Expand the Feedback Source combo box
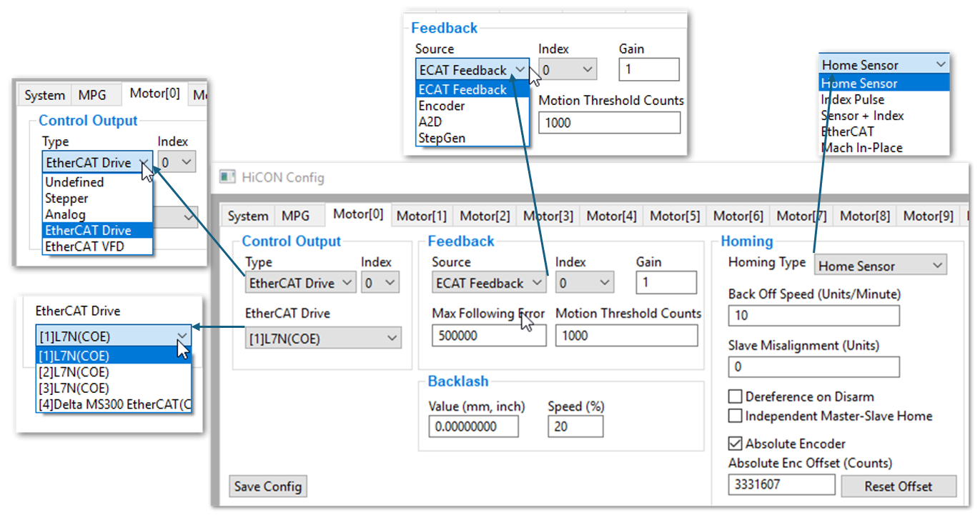 pos(489,283)
